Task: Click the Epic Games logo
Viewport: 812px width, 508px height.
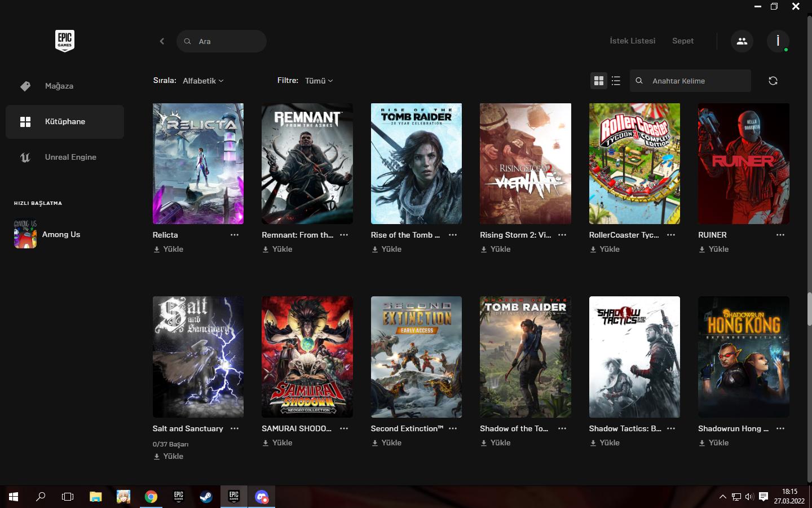Action: coord(65,41)
